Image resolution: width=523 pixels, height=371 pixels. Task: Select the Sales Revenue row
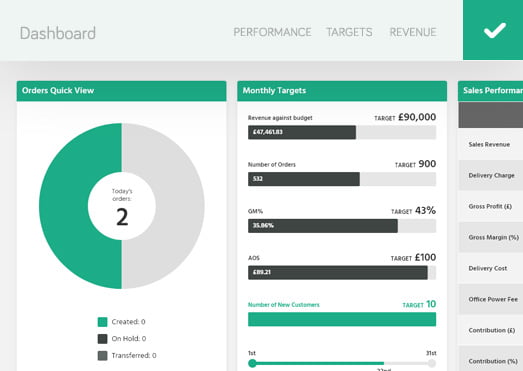[x=491, y=144]
